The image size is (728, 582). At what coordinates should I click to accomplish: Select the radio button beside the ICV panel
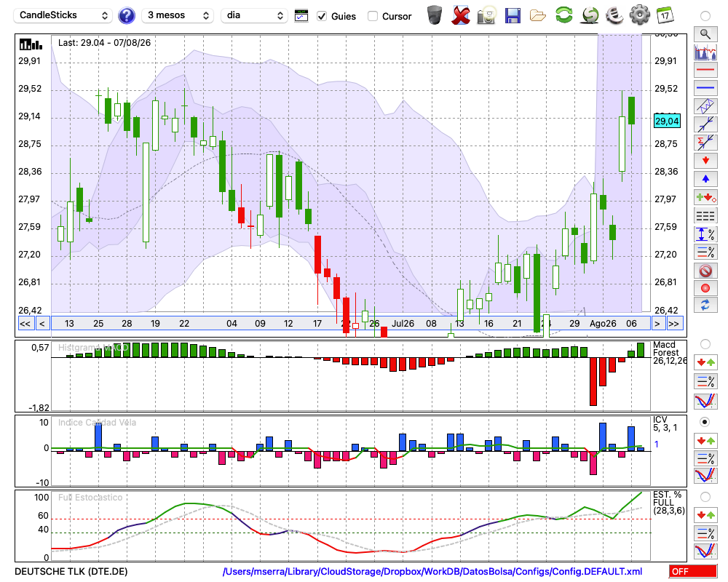[x=705, y=423]
